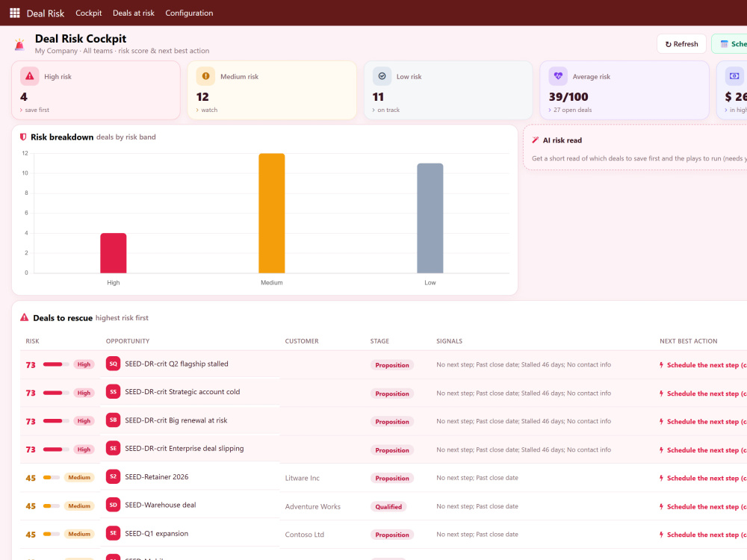The image size is (747, 560).
Task: Open 'on track' link on Low risk card
Action: [x=386, y=110]
